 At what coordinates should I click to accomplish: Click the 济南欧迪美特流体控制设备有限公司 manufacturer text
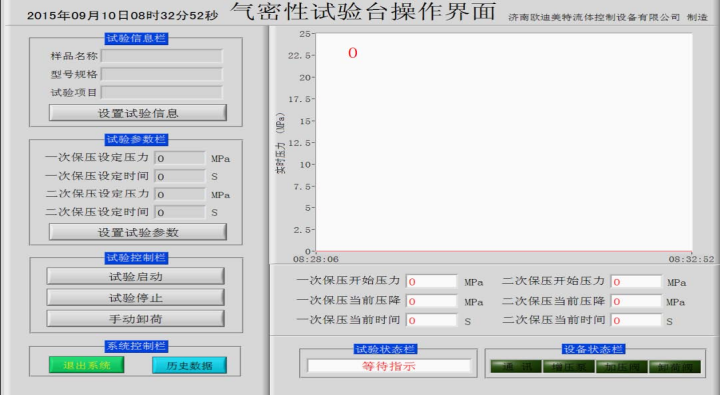(x=594, y=17)
